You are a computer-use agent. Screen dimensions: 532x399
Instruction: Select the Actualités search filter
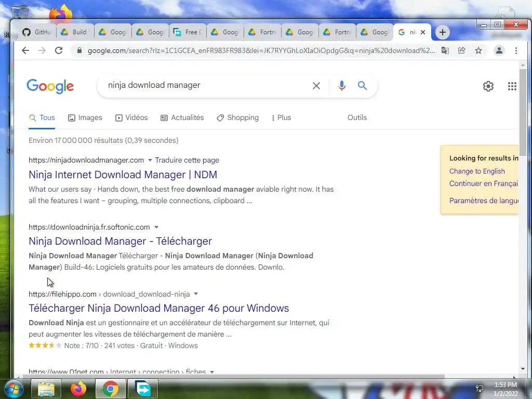point(182,118)
